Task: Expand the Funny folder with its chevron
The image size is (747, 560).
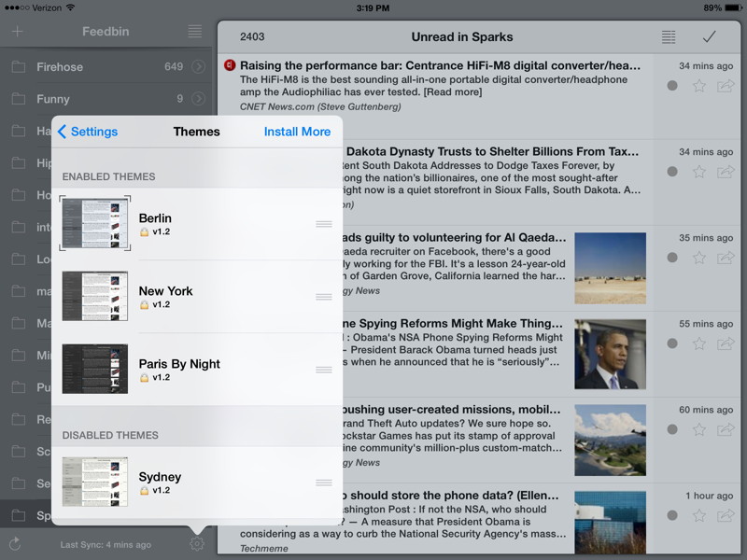Action: [x=198, y=99]
